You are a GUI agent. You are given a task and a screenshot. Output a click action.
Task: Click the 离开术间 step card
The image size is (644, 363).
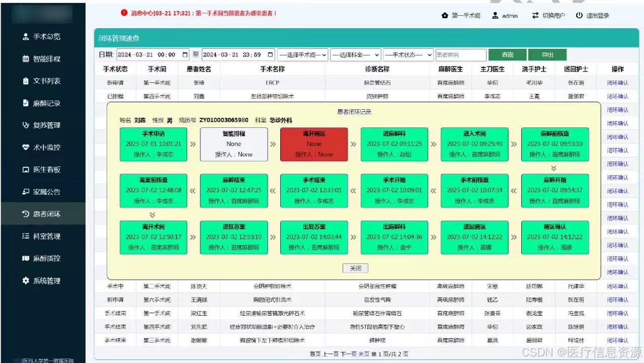(x=153, y=238)
